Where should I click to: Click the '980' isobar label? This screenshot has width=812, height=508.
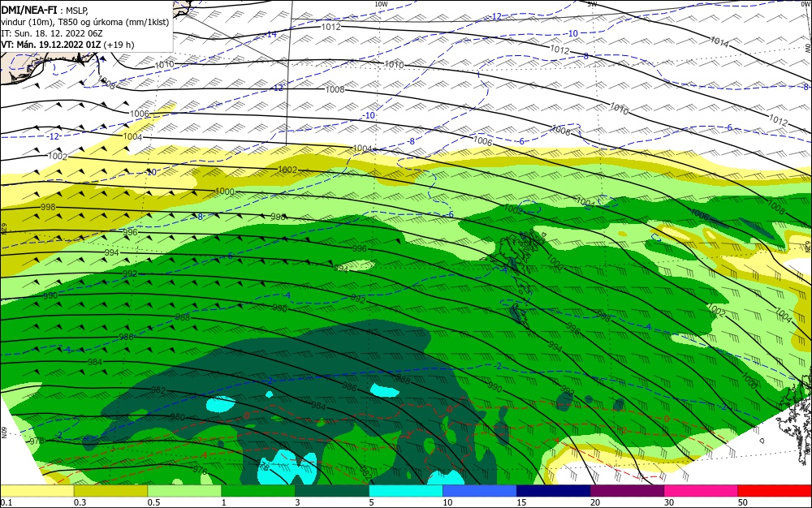click(178, 417)
